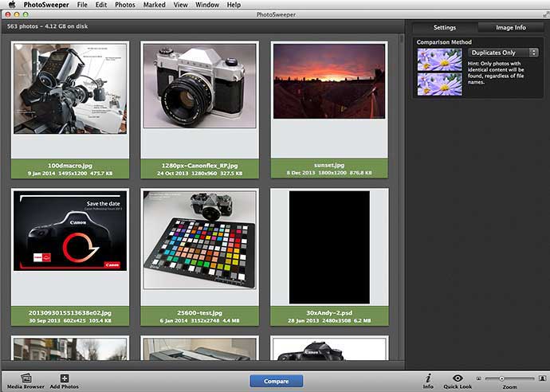Viewport: 550px width, 392px height.
Task: Select the partially visible building photo thumbnail
Action: [x=70, y=348]
